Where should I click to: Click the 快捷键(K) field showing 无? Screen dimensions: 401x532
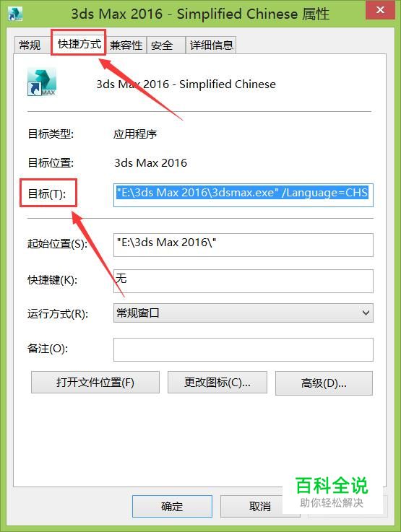coord(243,281)
